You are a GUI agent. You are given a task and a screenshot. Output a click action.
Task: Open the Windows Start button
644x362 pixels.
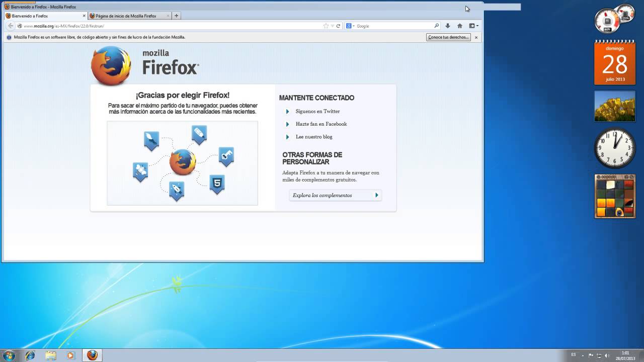point(9,355)
